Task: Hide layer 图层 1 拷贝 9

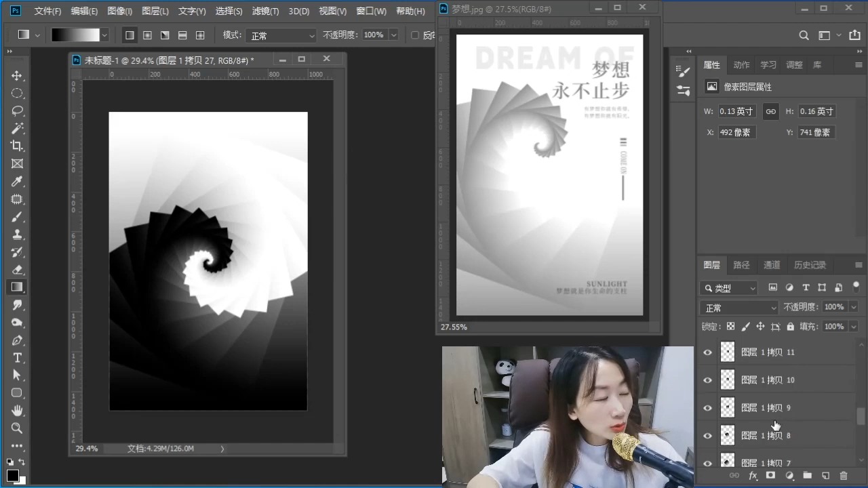Action: pos(707,408)
